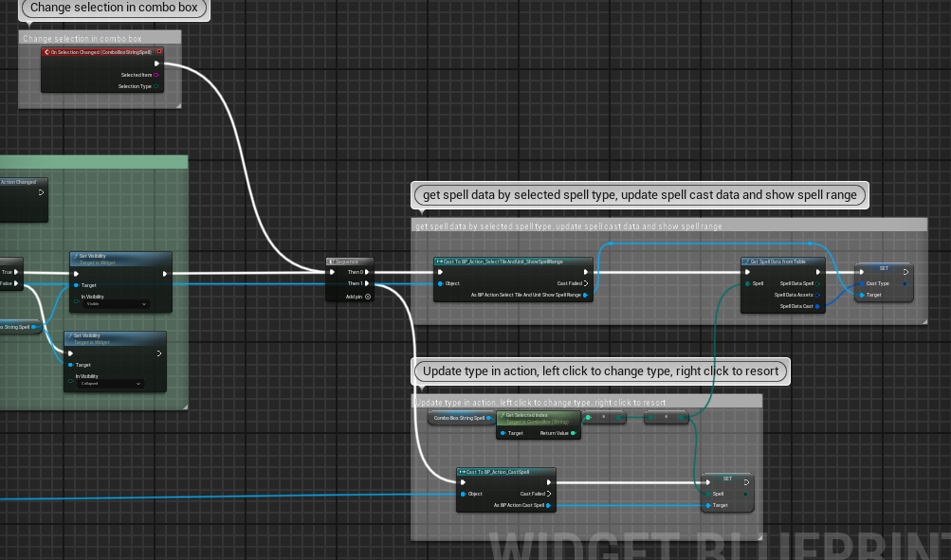This screenshot has height=560, width=951.
Task: Select the Sequence node title
Action: click(349, 262)
